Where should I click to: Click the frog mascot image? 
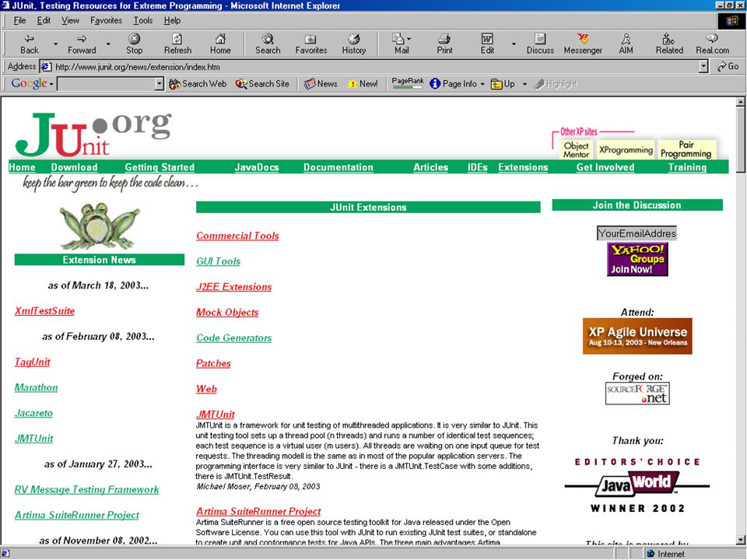(x=99, y=226)
